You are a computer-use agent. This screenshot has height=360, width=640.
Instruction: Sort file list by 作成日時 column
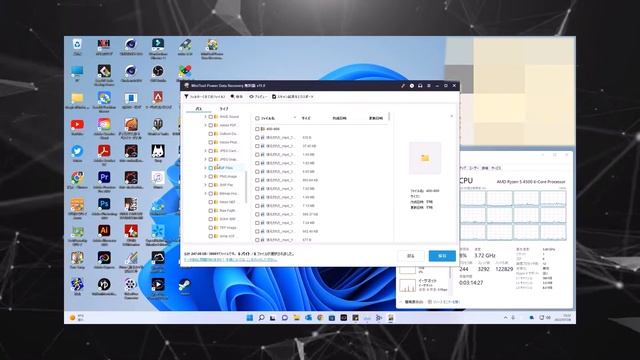[339, 118]
